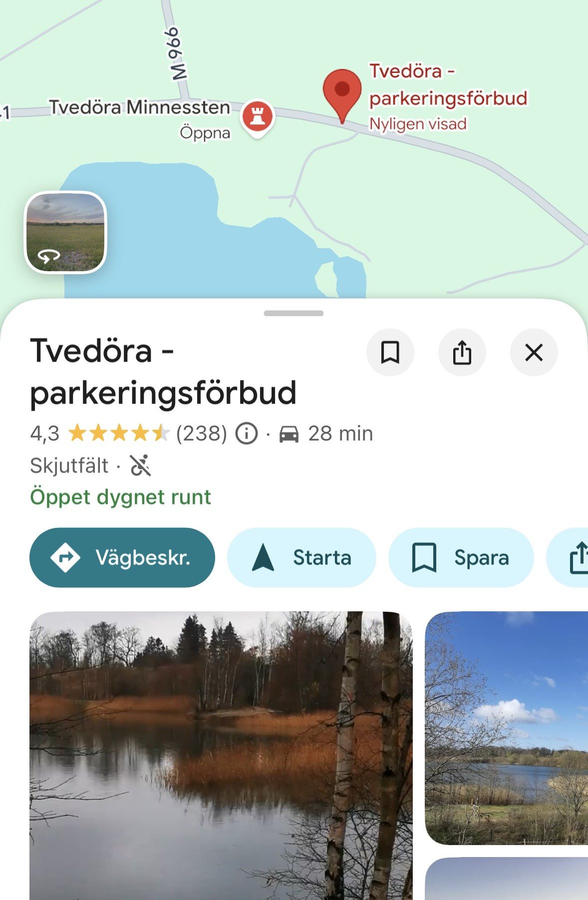The height and width of the screenshot is (900, 588).
Task: Tap the wheelchair not accessible icon
Action: point(141,465)
